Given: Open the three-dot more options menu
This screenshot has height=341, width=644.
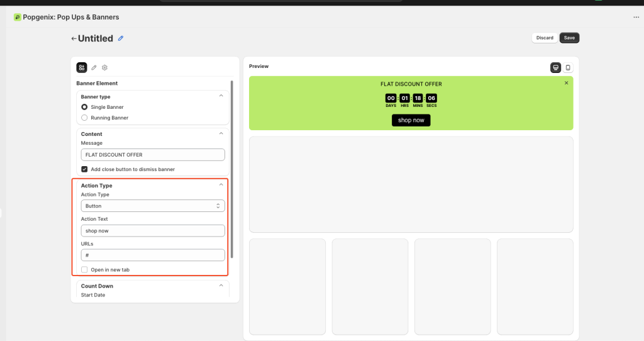Looking at the screenshot, I should pyautogui.click(x=636, y=17).
